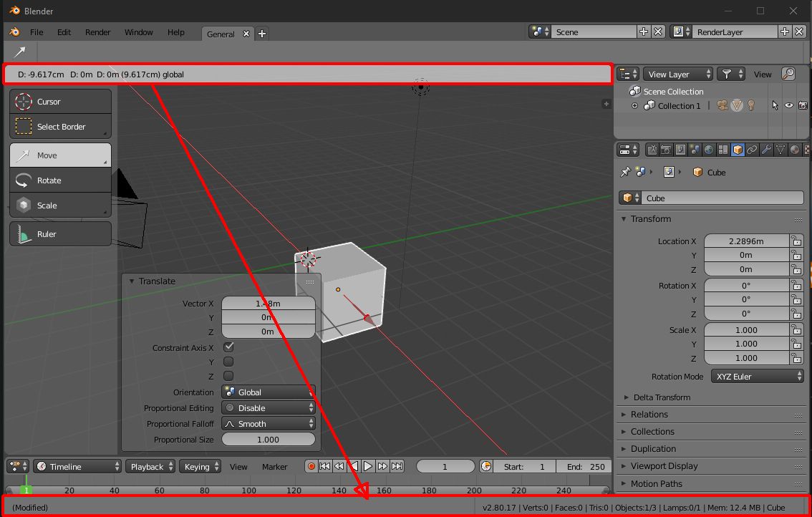The height and width of the screenshot is (517, 812).
Task: Toggle preview range clock button
Action: point(485,466)
